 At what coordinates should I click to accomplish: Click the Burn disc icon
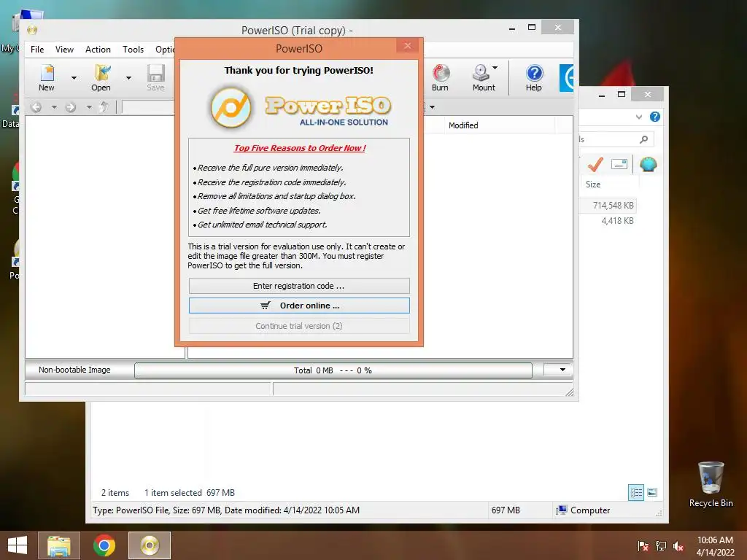pyautogui.click(x=440, y=77)
